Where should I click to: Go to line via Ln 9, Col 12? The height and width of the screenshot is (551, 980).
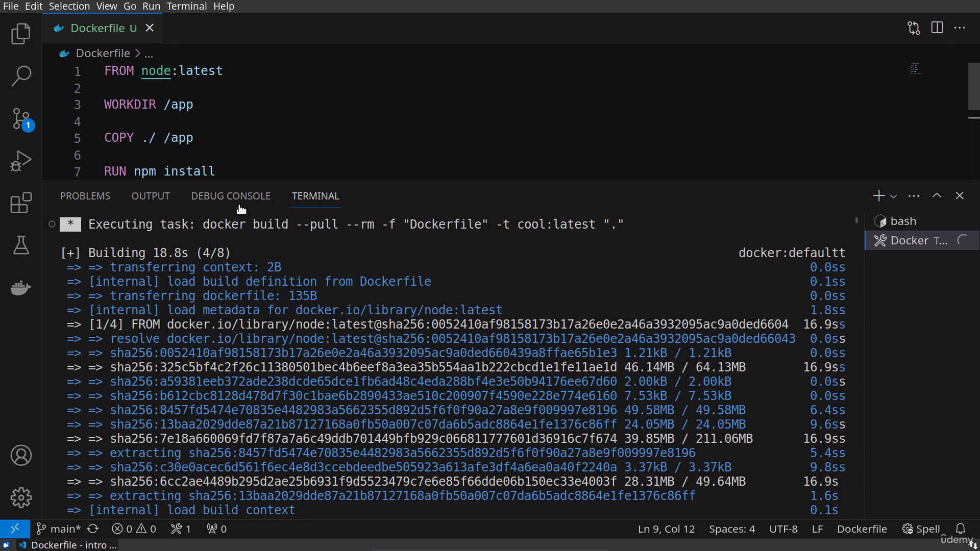coord(666,529)
